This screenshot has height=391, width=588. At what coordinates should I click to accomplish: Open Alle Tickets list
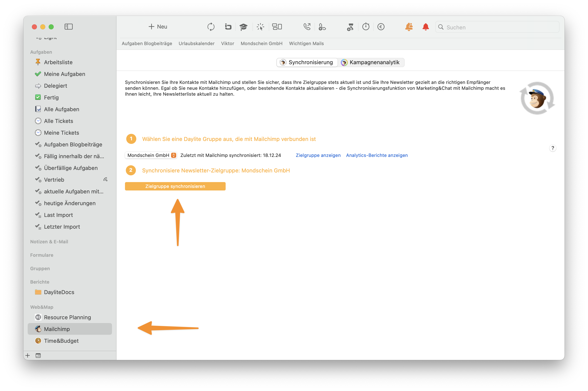coord(70,121)
